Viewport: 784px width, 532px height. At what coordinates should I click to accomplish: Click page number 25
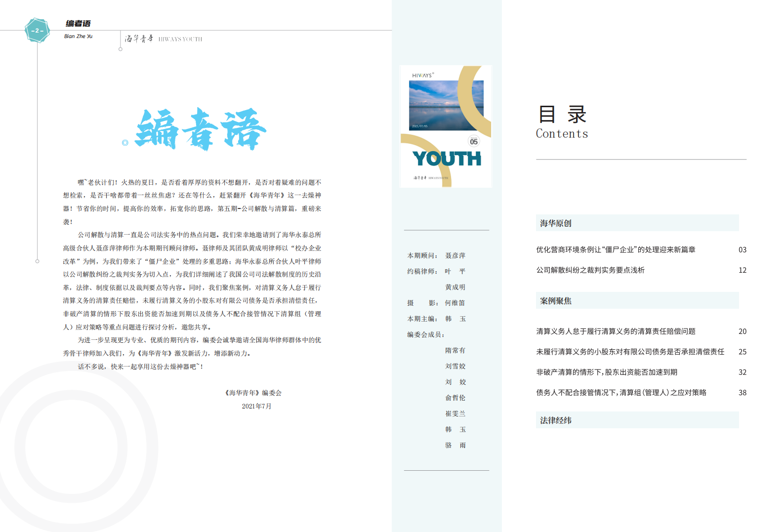pyautogui.click(x=743, y=352)
